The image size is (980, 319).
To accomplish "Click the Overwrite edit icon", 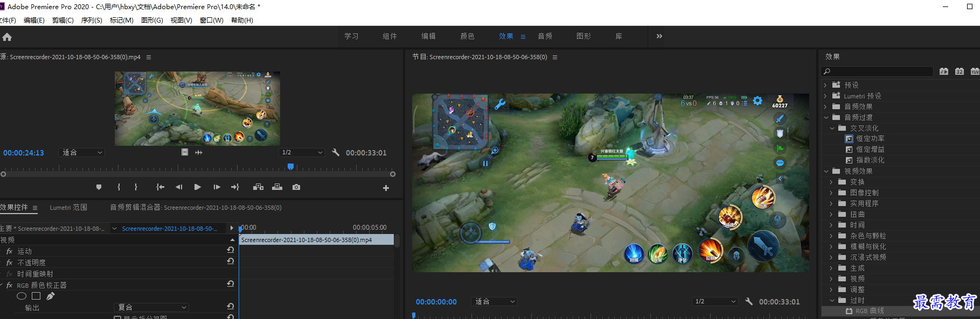I will point(277,187).
